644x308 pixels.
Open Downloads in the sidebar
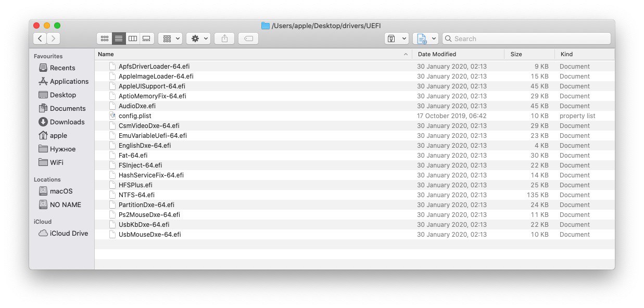tap(61, 122)
